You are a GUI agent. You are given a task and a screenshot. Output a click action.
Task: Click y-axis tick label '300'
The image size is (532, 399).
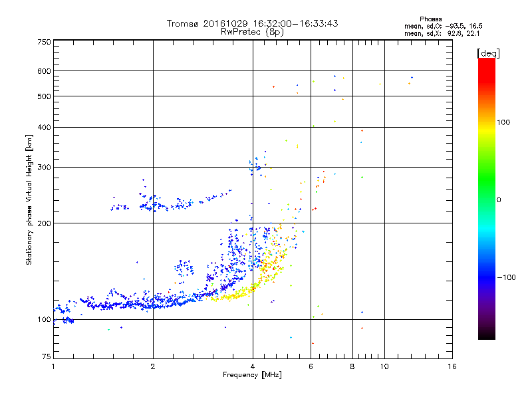click(44, 167)
